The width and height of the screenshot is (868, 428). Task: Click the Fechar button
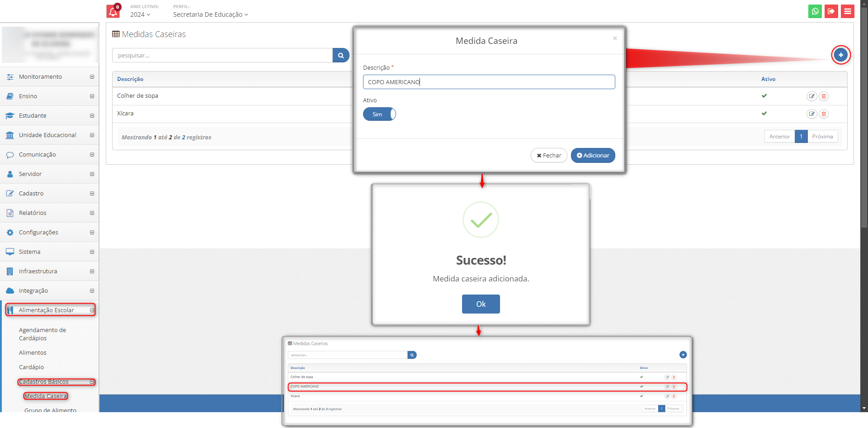tap(549, 155)
